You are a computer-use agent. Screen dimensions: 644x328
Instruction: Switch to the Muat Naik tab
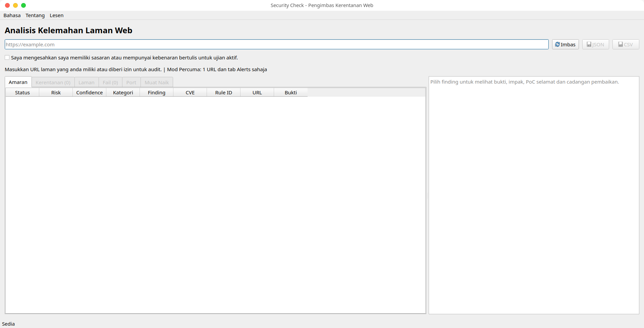tap(157, 83)
